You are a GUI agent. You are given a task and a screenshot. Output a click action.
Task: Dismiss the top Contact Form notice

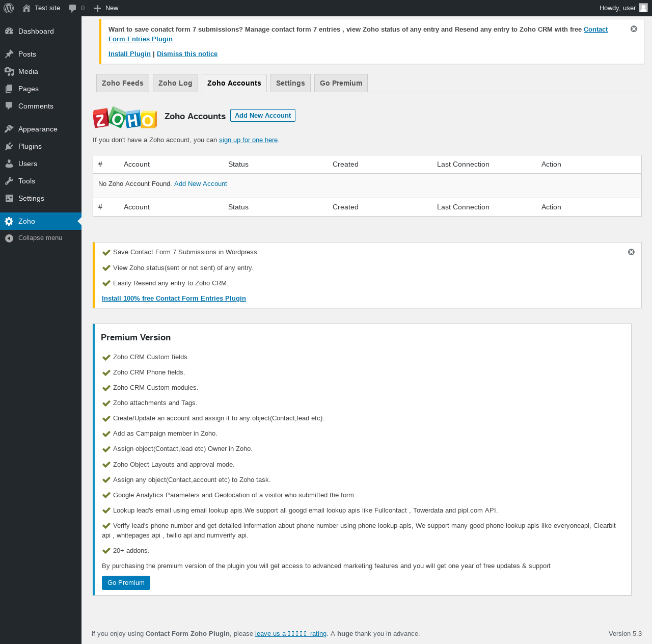click(634, 29)
